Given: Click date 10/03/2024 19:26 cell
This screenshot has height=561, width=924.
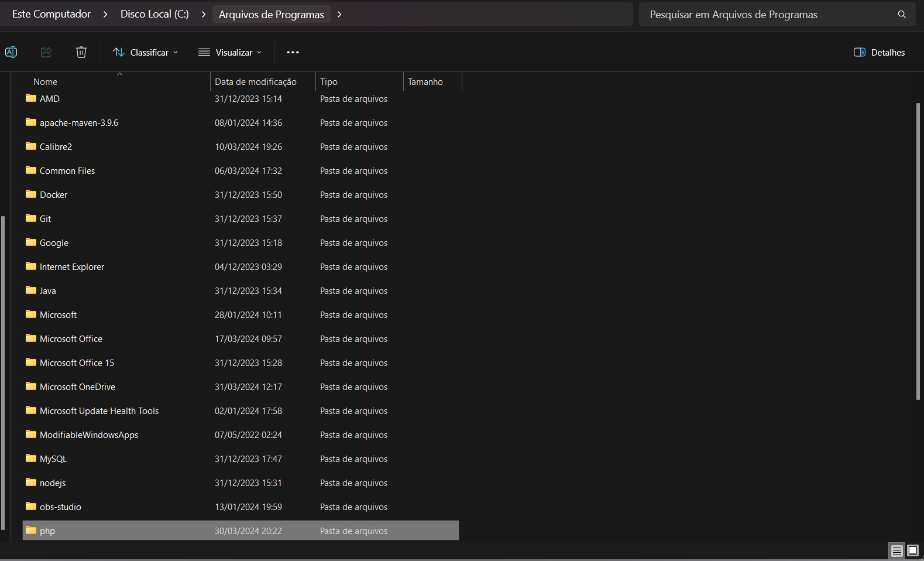Looking at the screenshot, I should click(x=248, y=146).
